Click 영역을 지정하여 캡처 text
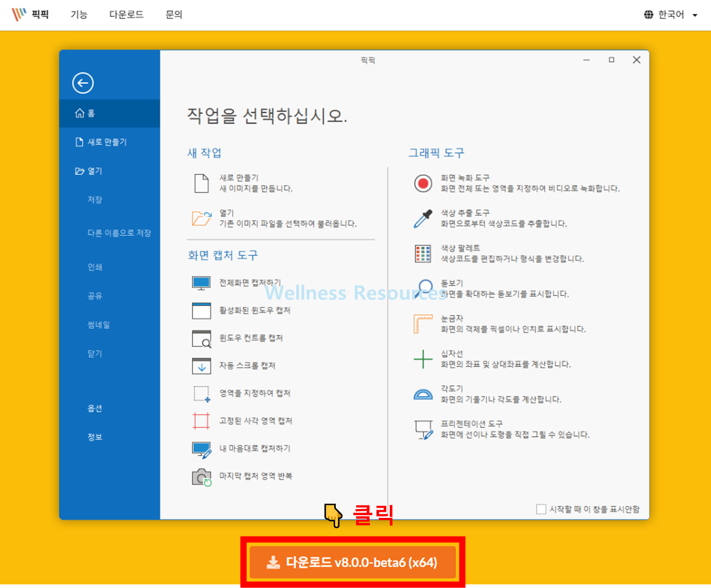The image size is (711, 588). 255,393
